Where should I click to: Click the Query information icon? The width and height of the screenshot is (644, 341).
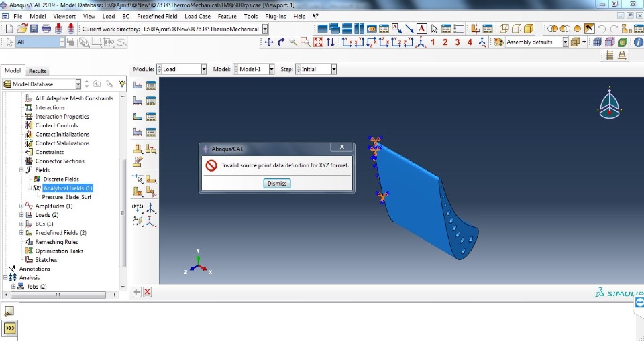pos(638,42)
